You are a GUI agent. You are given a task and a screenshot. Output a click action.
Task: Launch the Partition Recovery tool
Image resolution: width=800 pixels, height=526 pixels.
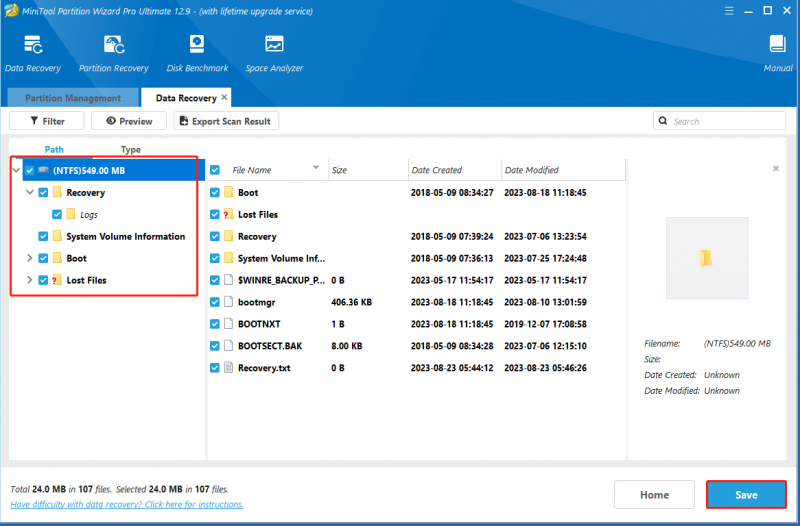pyautogui.click(x=114, y=45)
